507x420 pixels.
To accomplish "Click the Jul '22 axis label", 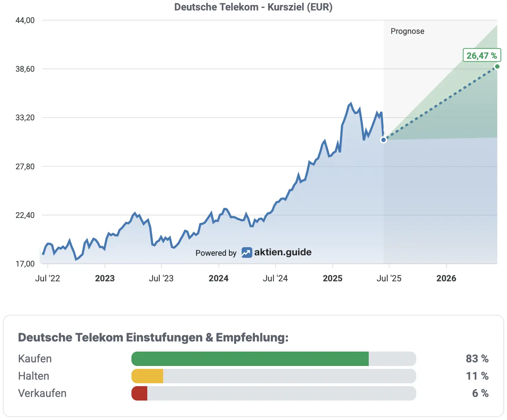I will tap(48, 278).
